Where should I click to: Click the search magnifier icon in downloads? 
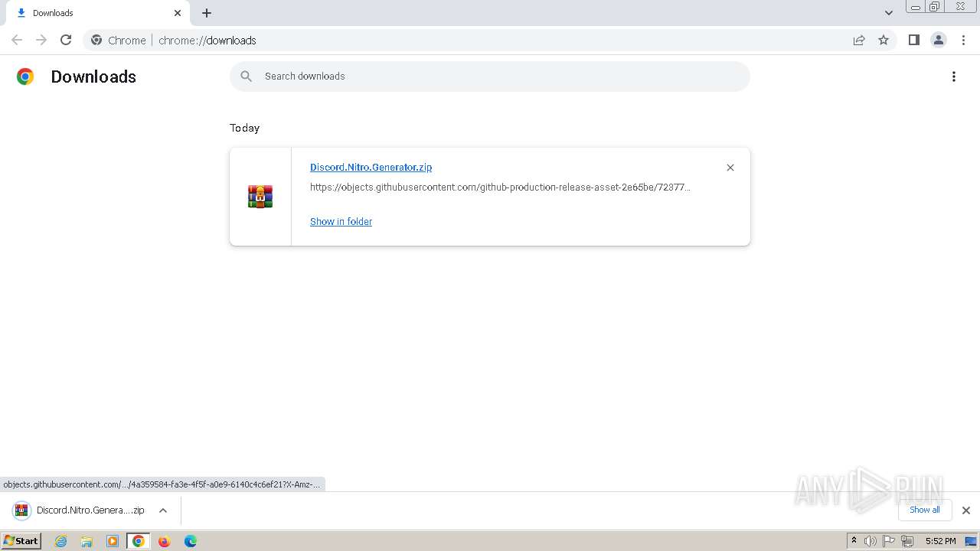[x=247, y=76]
